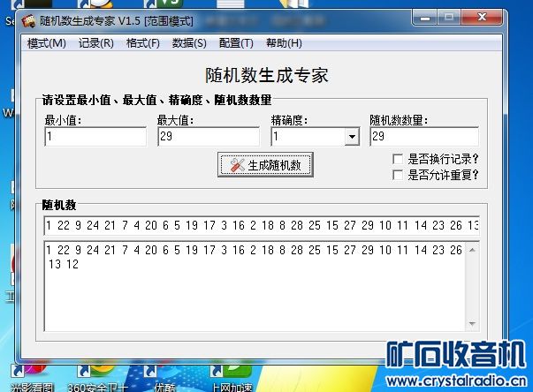Click the 随机数生成专家 heading text
The height and width of the screenshot is (392, 533).
(267, 75)
